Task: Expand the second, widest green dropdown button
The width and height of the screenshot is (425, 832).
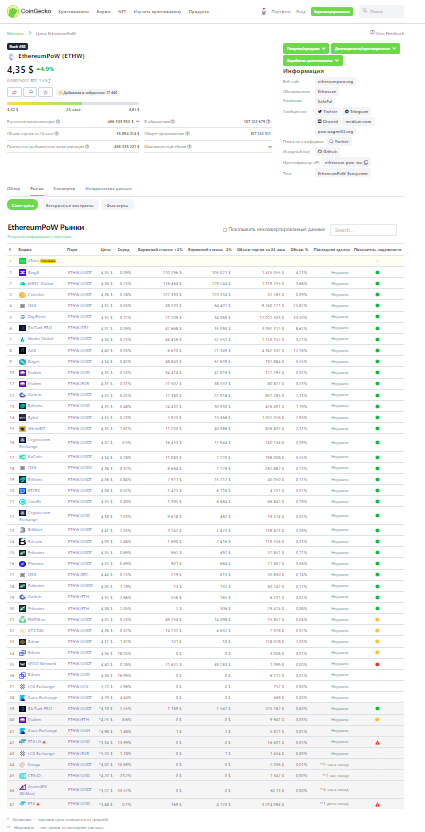Action: pos(365,48)
